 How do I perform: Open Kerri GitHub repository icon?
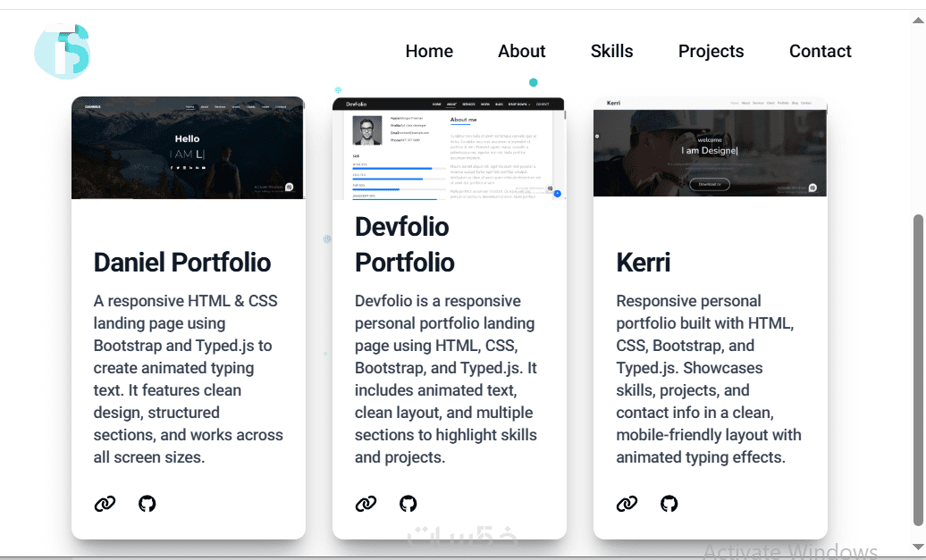(x=669, y=504)
